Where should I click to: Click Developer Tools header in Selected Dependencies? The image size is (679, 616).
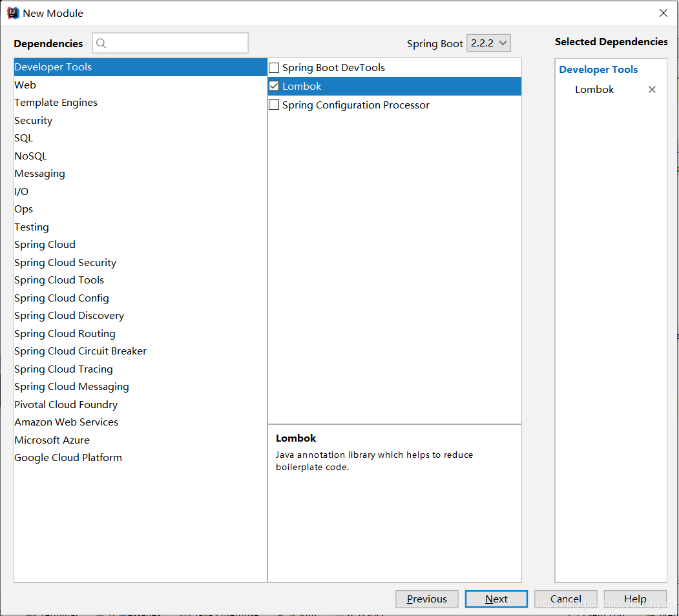[x=598, y=69]
